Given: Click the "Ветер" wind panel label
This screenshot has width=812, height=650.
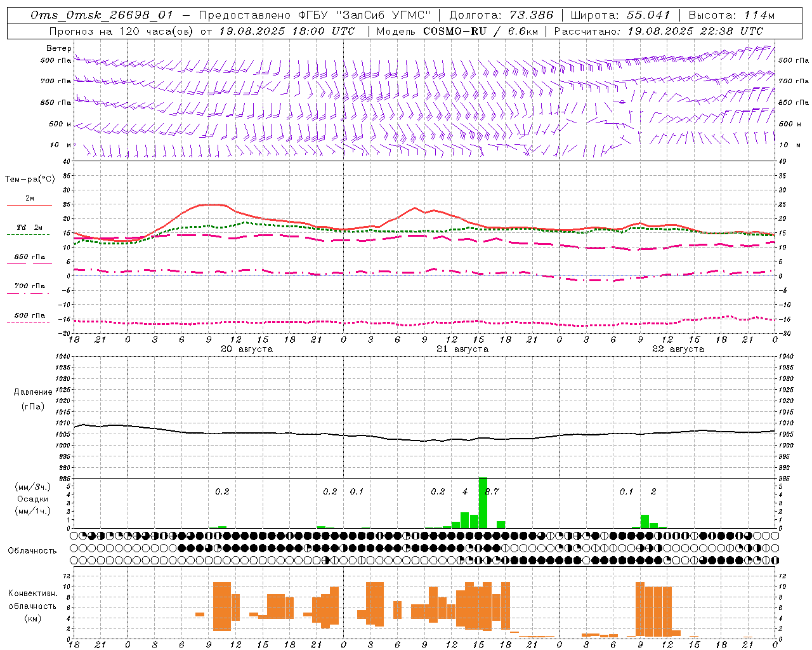Looking at the screenshot, I should (x=58, y=48).
